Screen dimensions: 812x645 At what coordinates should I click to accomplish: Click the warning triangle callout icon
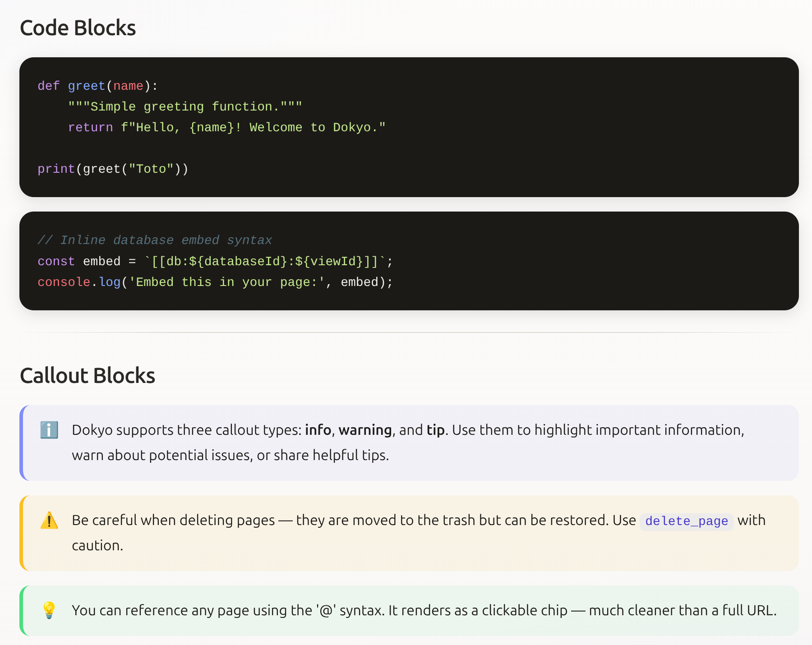[x=49, y=520]
